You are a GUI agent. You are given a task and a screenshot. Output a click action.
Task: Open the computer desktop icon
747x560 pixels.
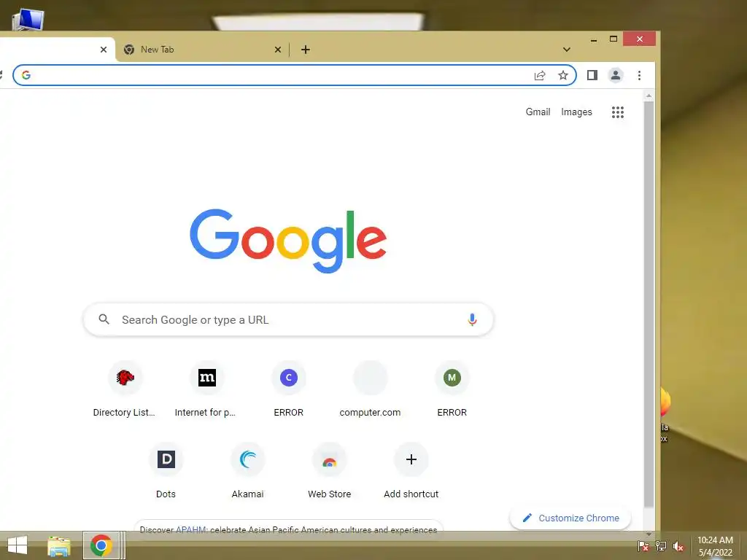click(x=28, y=20)
